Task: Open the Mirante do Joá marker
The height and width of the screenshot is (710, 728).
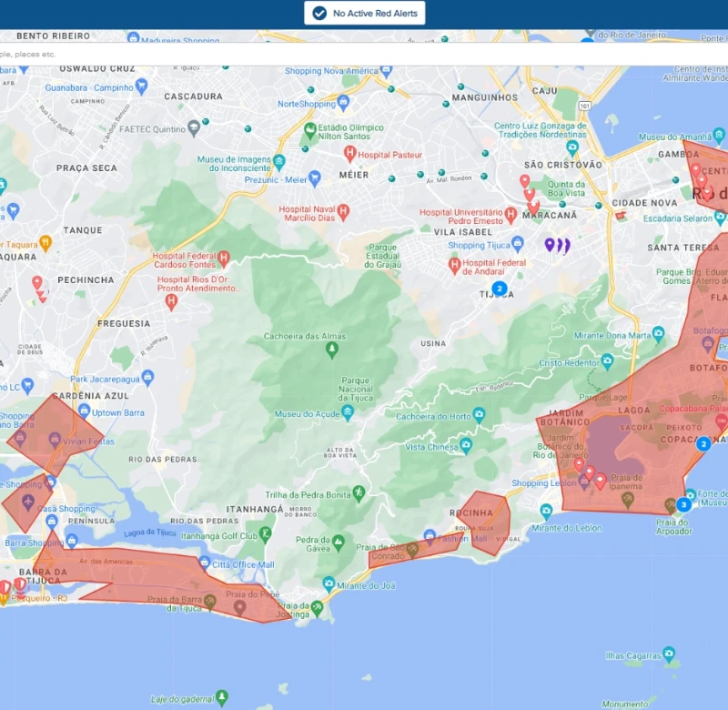Action: click(x=329, y=583)
